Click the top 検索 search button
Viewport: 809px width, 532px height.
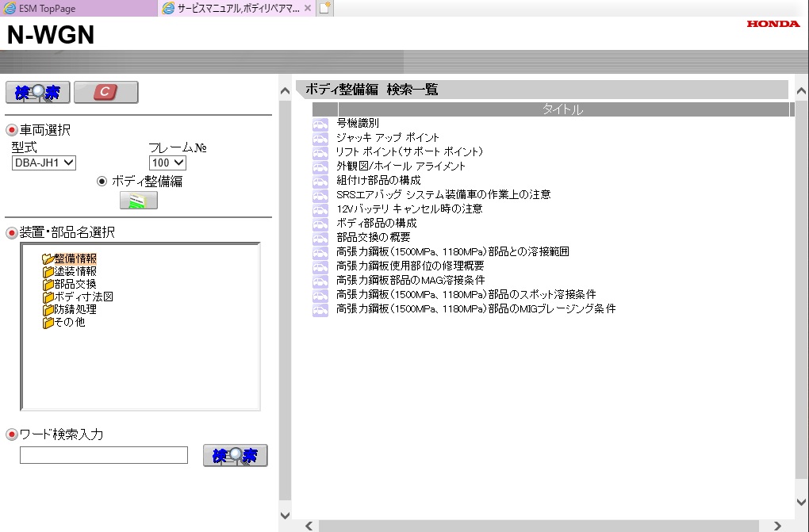[x=37, y=92]
